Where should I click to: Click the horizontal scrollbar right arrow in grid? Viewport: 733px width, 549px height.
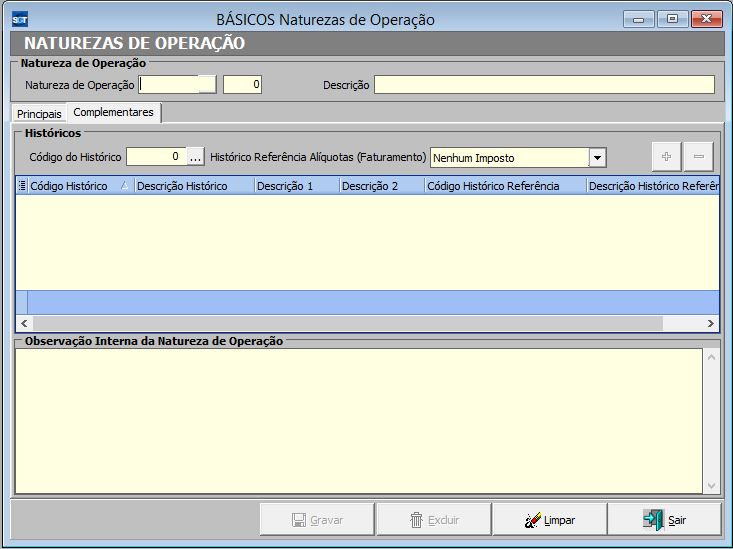tap(711, 323)
